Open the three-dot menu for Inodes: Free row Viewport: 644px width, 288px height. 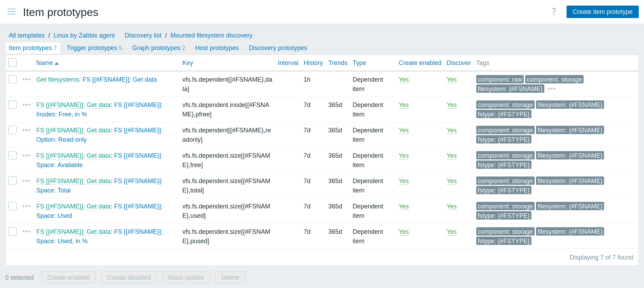[x=26, y=105]
